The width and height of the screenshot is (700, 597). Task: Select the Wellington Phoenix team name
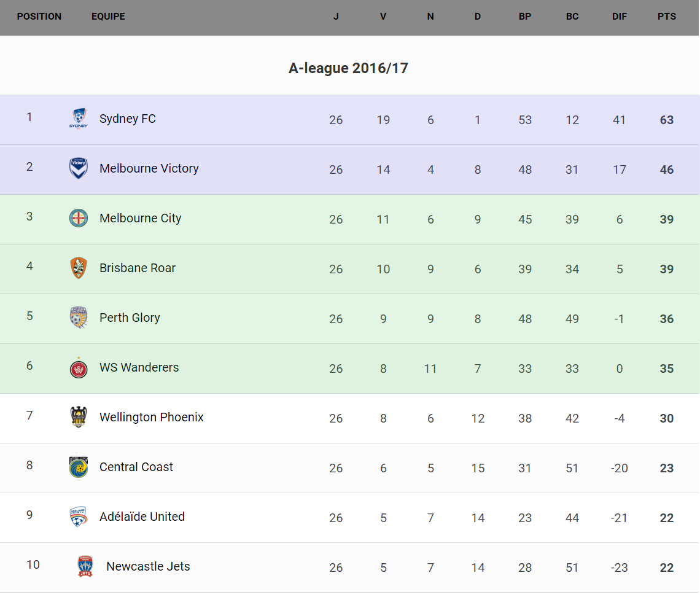tap(152, 417)
